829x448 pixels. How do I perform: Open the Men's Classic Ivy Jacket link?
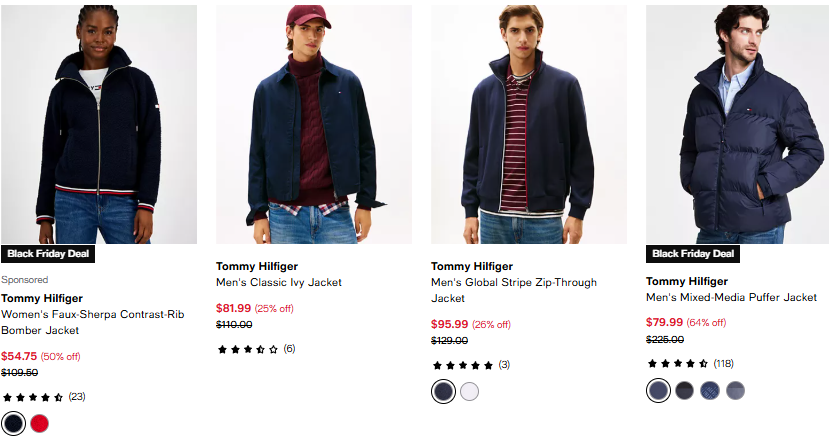pyautogui.click(x=279, y=282)
